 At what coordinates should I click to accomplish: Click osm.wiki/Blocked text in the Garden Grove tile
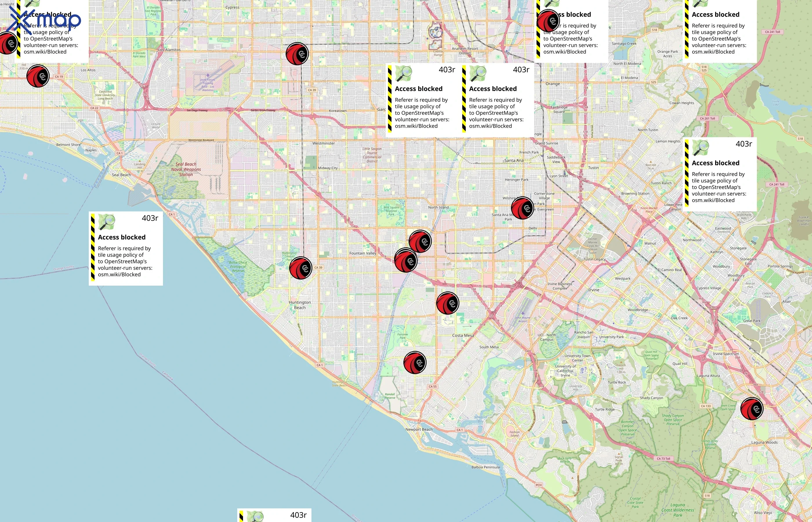pos(416,126)
